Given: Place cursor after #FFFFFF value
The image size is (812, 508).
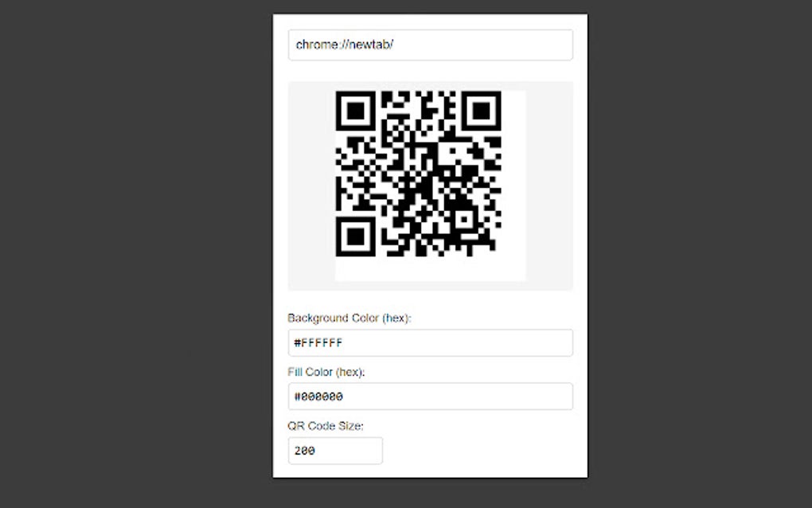Looking at the screenshot, I should tap(343, 343).
